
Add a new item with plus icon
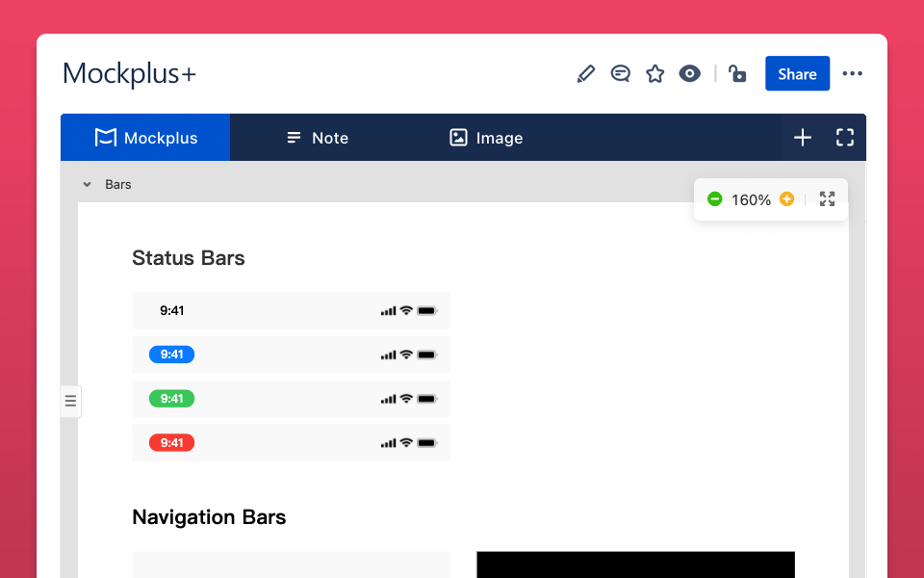(x=803, y=138)
